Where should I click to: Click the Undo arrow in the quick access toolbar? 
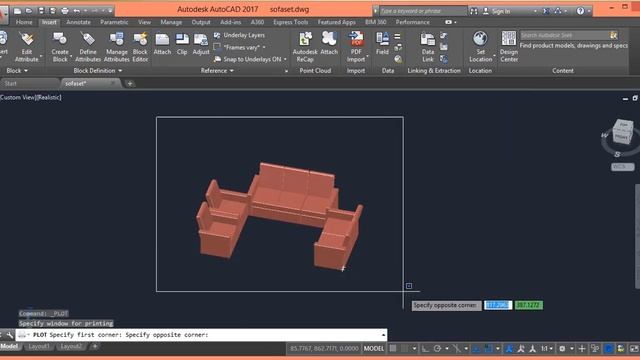[x=76, y=11]
